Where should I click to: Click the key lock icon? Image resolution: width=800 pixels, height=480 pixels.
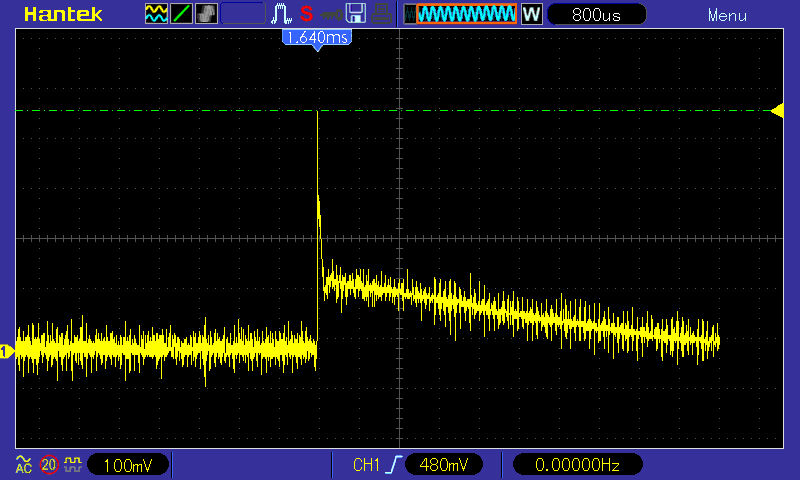(x=331, y=14)
